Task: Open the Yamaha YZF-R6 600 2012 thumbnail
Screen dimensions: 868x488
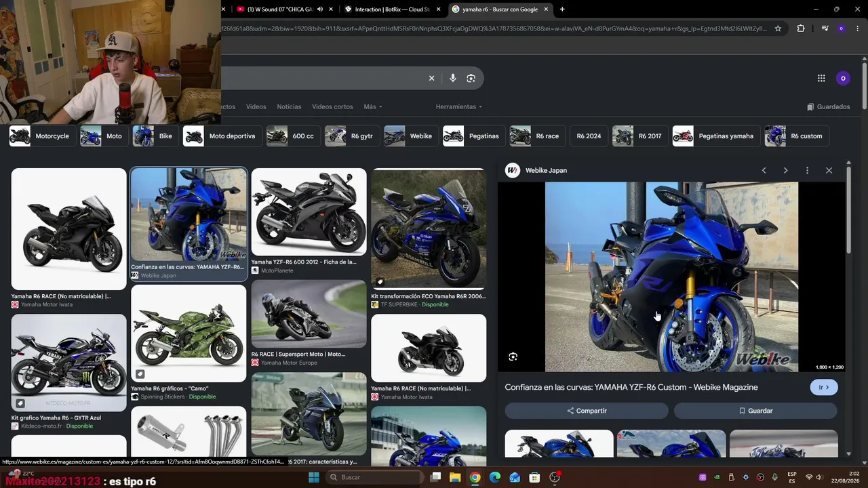Action: click(x=309, y=212)
